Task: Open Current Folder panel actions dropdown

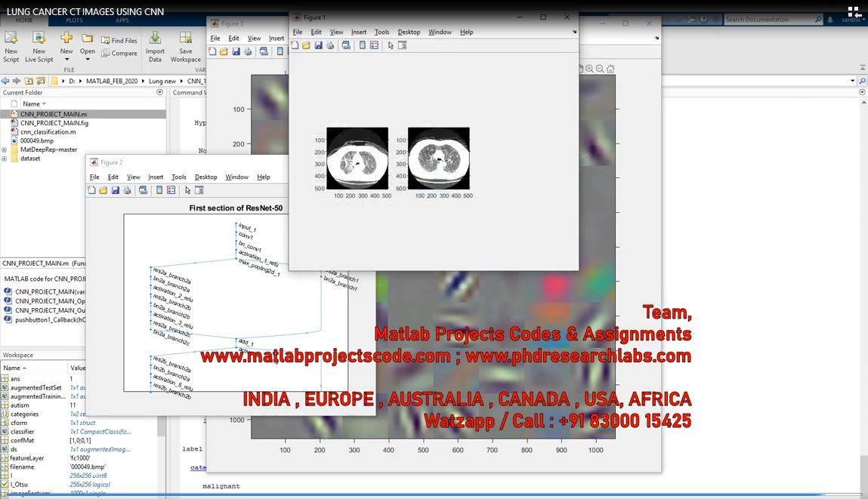Action: (x=159, y=92)
